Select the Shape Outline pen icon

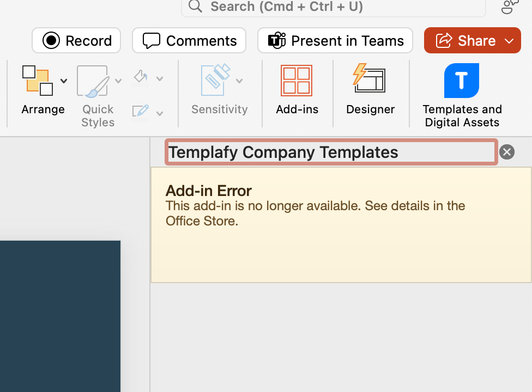[140, 113]
